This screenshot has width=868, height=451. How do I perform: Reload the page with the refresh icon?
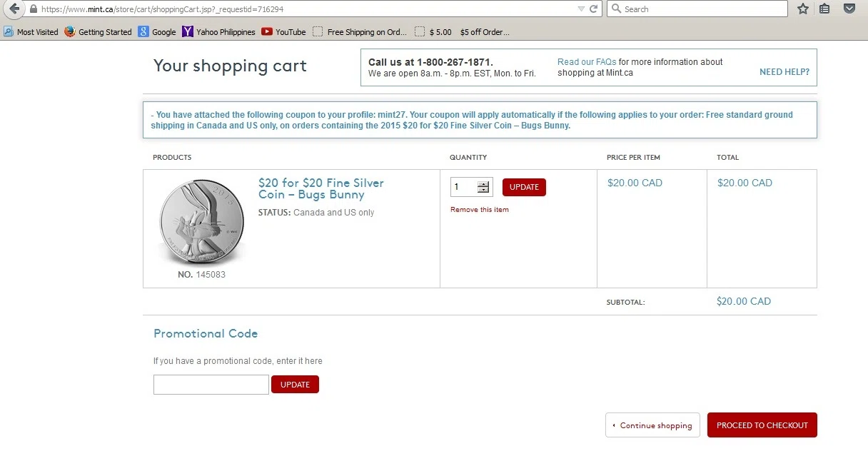593,9
